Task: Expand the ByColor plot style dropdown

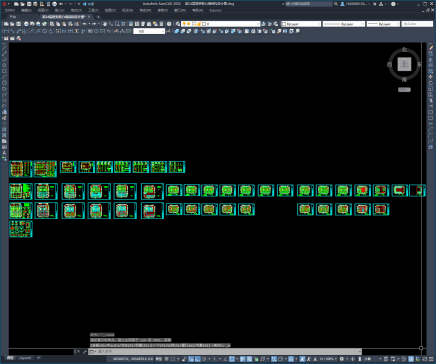Action: (x=430, y=24)
